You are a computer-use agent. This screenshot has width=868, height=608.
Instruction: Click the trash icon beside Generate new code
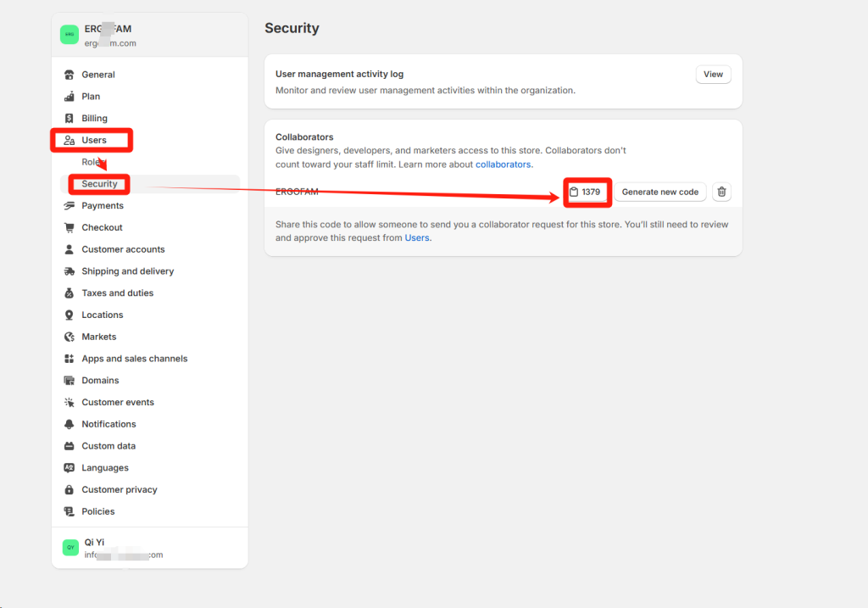(x=721, y=192)
